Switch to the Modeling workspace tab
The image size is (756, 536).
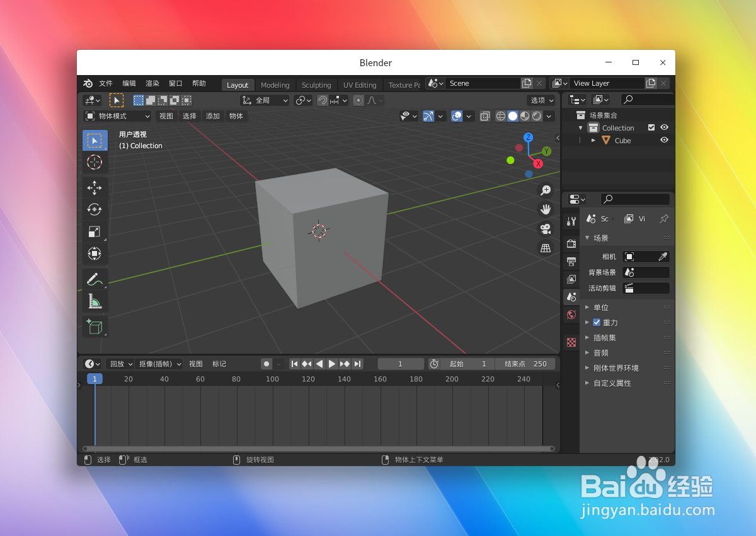click(x=275, y=85)
